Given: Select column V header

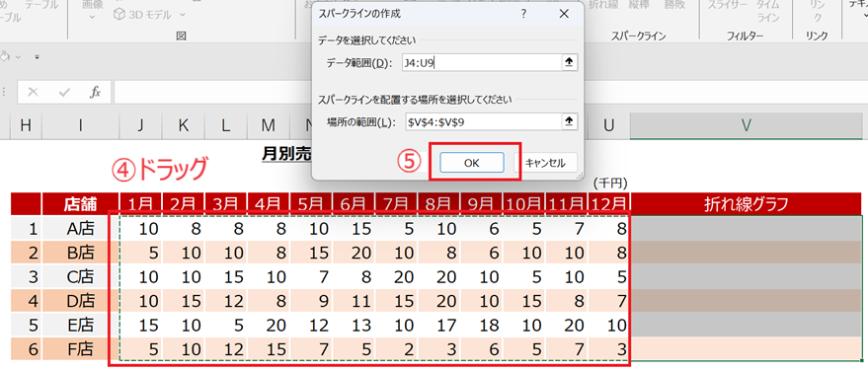Looking at the screenshot, I should (746, 126).
